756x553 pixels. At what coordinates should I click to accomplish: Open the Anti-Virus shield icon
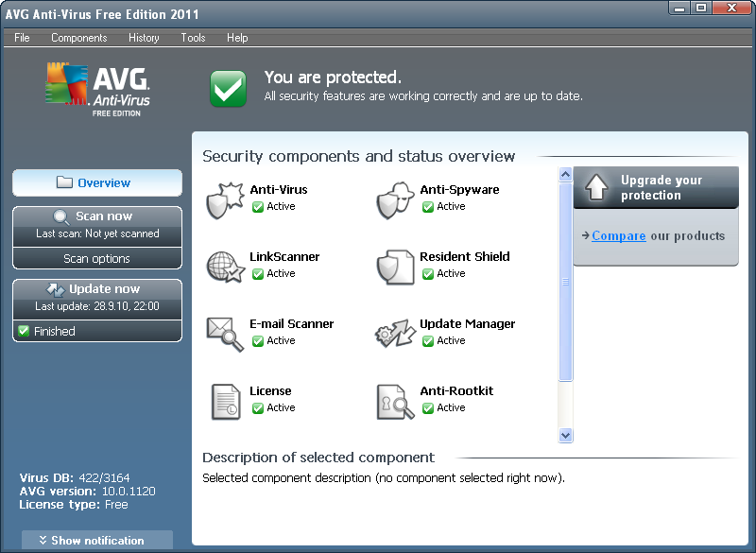click(x=225, y=200)
